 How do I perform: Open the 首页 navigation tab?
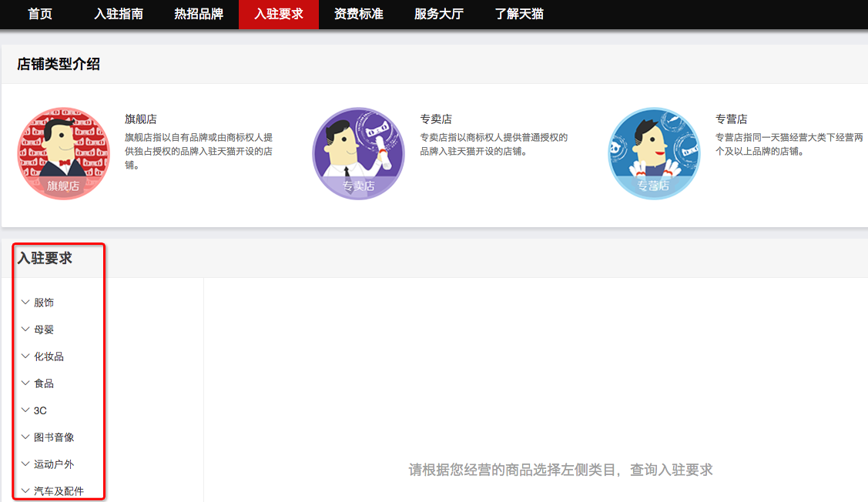pos(40,14)
